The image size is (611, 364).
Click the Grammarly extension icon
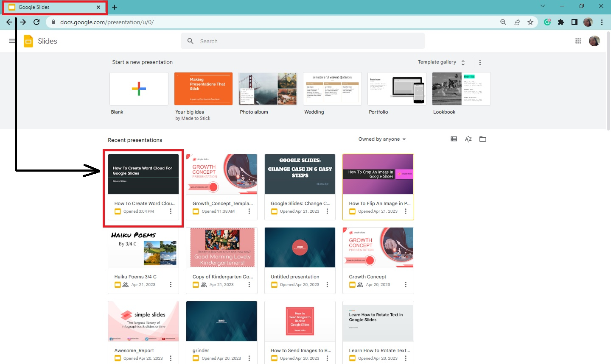click(547, 22)
